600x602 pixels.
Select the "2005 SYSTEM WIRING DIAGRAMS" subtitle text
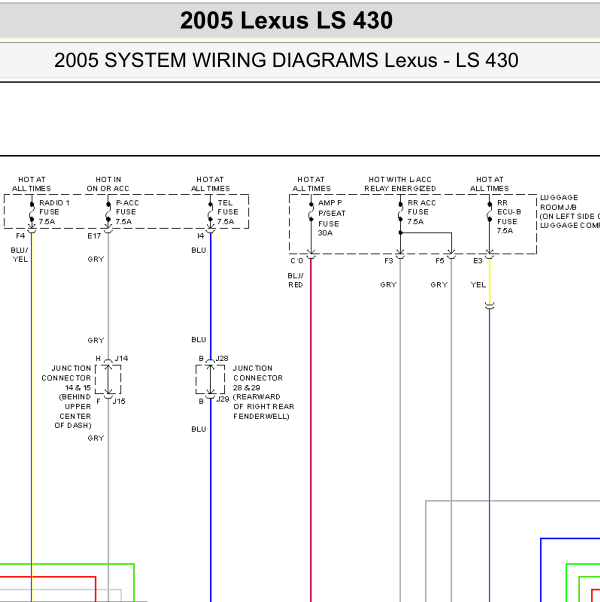(x=216, y=60)
